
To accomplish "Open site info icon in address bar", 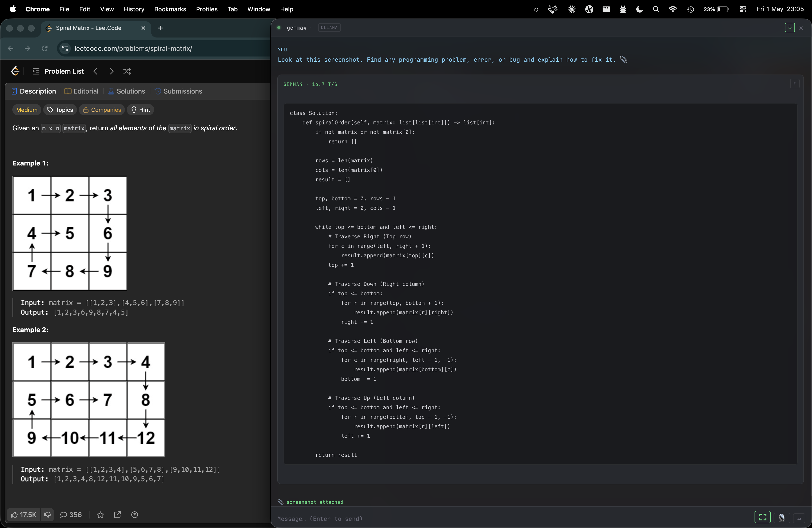I will pos(65,48).
